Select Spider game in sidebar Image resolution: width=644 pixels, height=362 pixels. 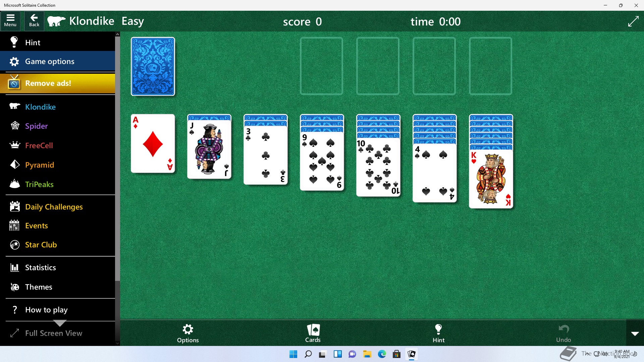click(x=58, y=126)
